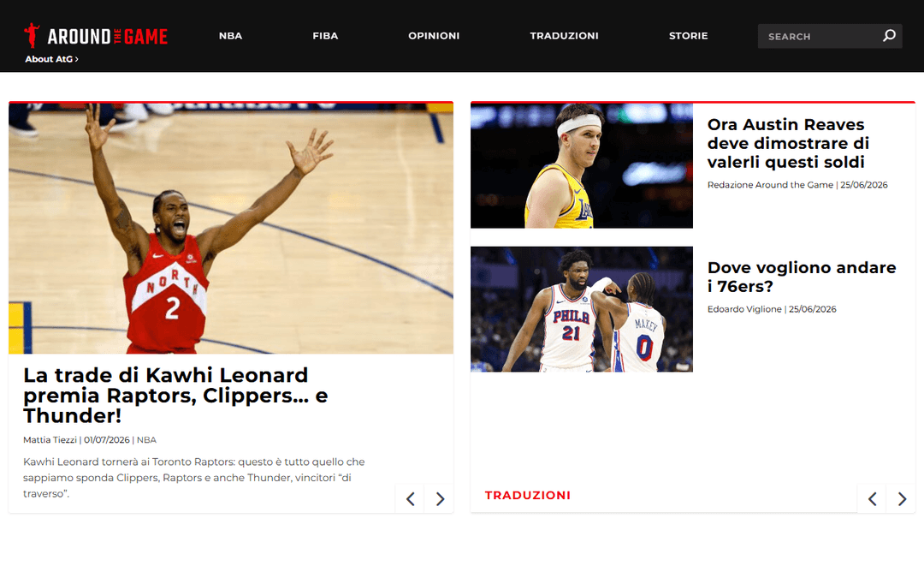
Task: Go to next Traduzioni articles arrow
Action: [x=902, y=499]
